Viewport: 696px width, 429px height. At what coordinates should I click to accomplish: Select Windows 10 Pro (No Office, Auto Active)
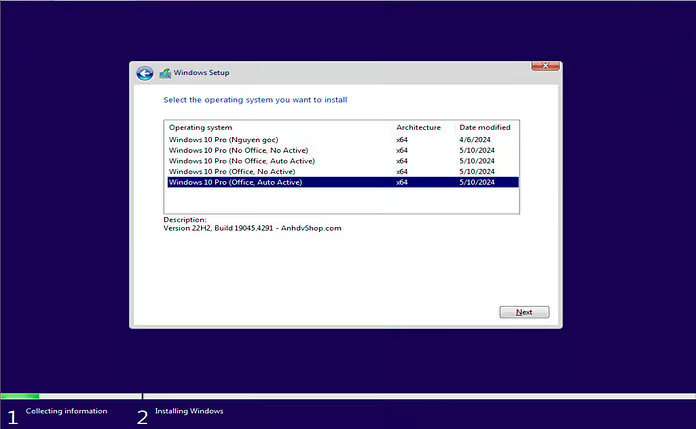tap(343, 161)
